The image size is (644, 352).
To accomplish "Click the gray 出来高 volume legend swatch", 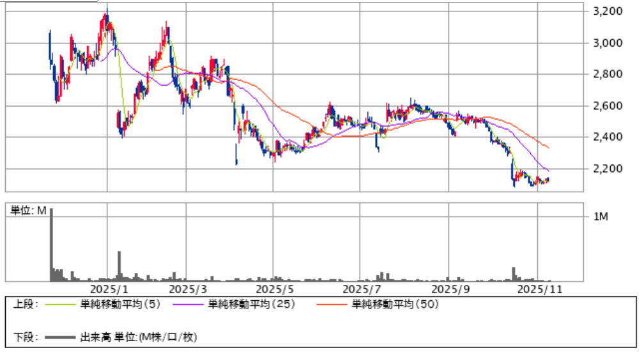I will [59, 336].
